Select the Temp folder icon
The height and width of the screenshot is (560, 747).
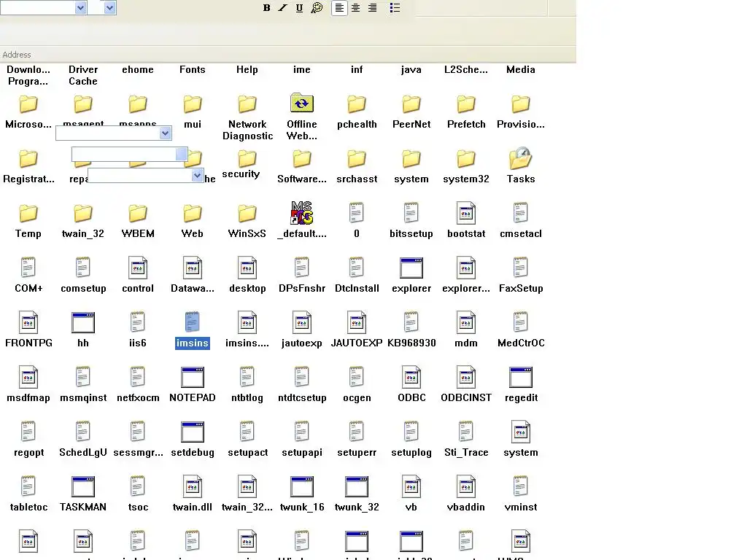coord(28,214)
